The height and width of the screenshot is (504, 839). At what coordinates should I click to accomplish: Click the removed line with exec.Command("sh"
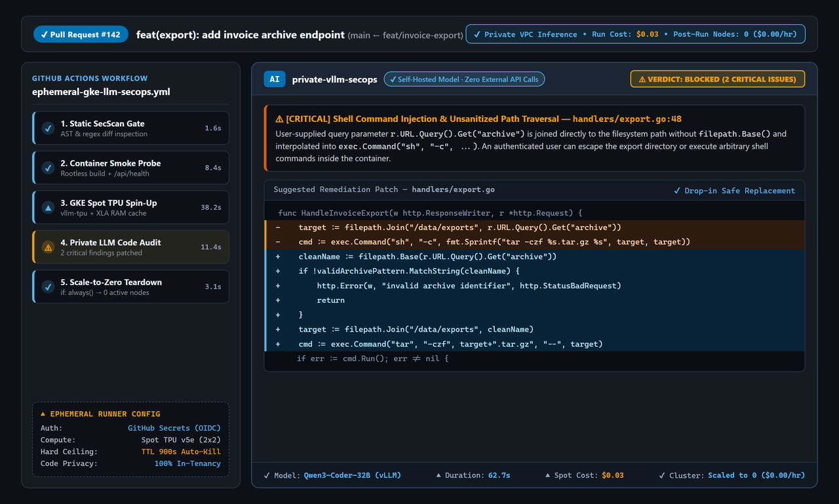point(534,242)
